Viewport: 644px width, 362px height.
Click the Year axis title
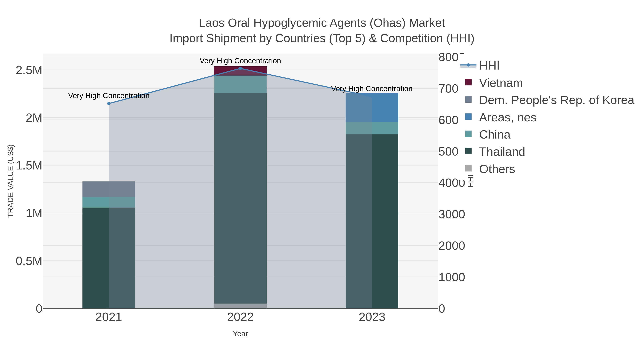click(240, 334)
